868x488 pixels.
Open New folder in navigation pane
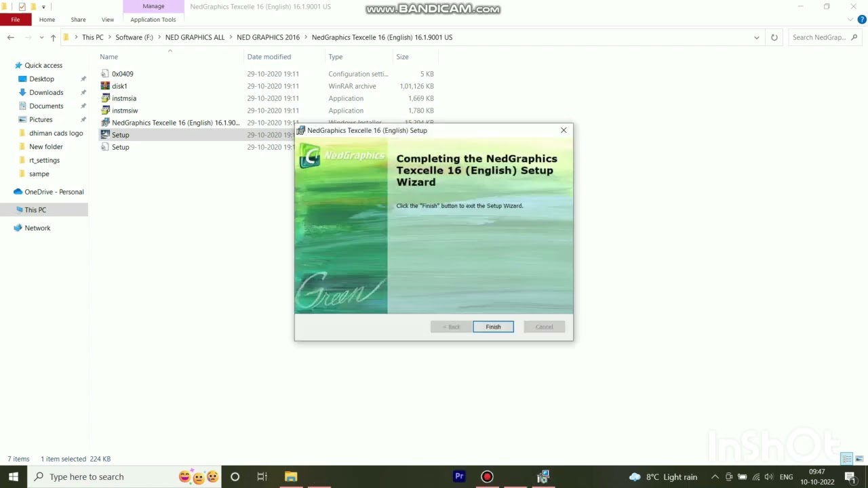(46, 146)
